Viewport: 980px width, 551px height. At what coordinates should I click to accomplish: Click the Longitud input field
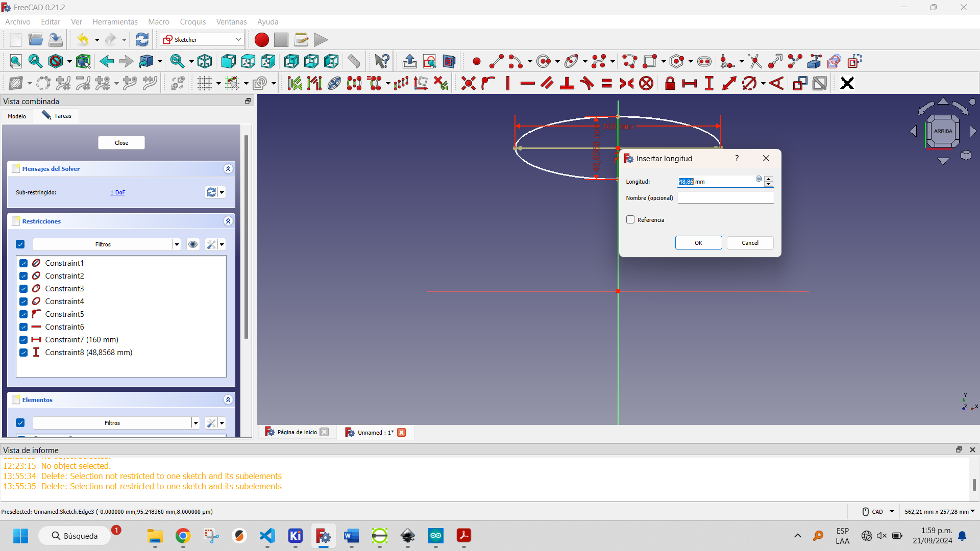tap(717, 181)
